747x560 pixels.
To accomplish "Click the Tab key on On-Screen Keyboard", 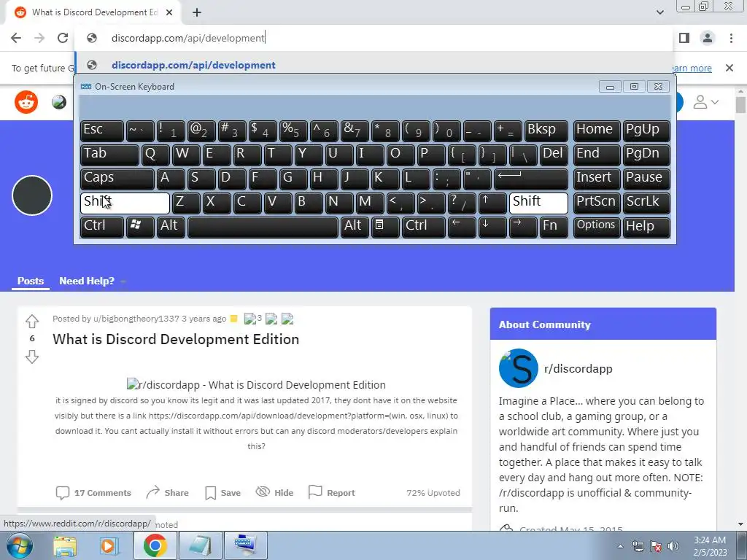I will coord(109,155).
